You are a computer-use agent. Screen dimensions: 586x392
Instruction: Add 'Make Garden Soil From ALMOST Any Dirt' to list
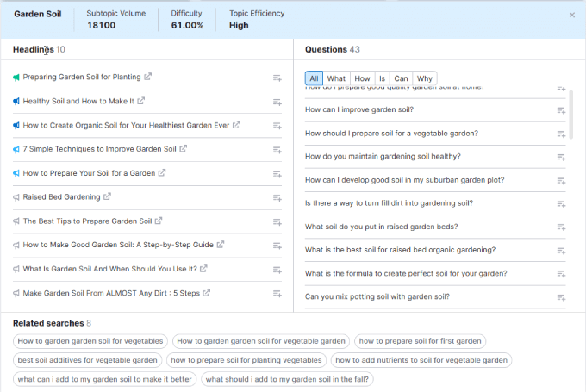[277, 294]
